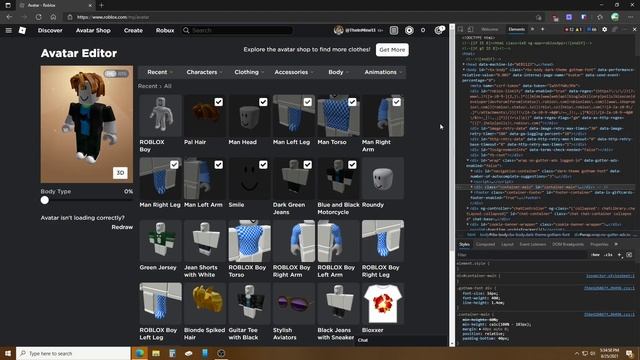Click the .cls button in Styles pane
This screenshot has width=640, height=360.
tap(609, 255)
